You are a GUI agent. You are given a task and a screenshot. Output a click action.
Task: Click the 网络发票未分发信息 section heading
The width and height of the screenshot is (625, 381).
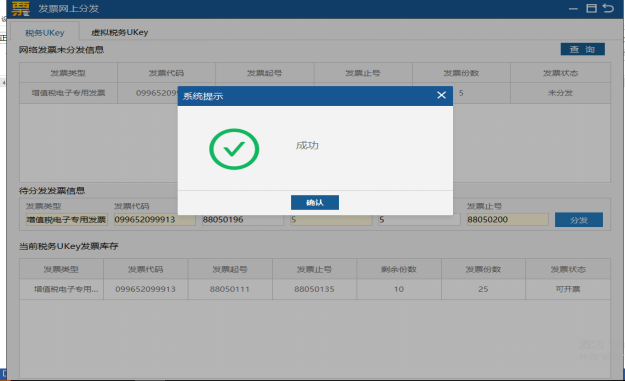click(x=61, y=50)
